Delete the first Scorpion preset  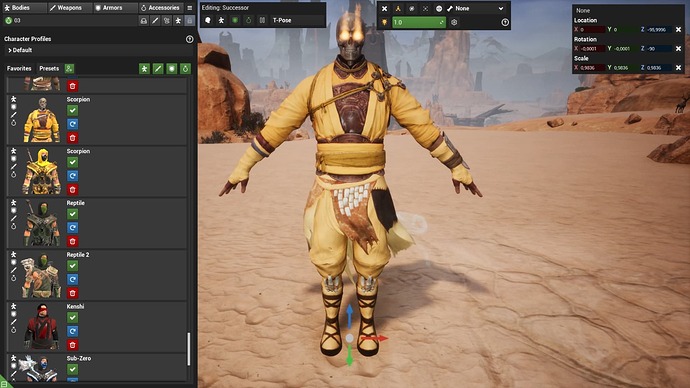[73, 138]
